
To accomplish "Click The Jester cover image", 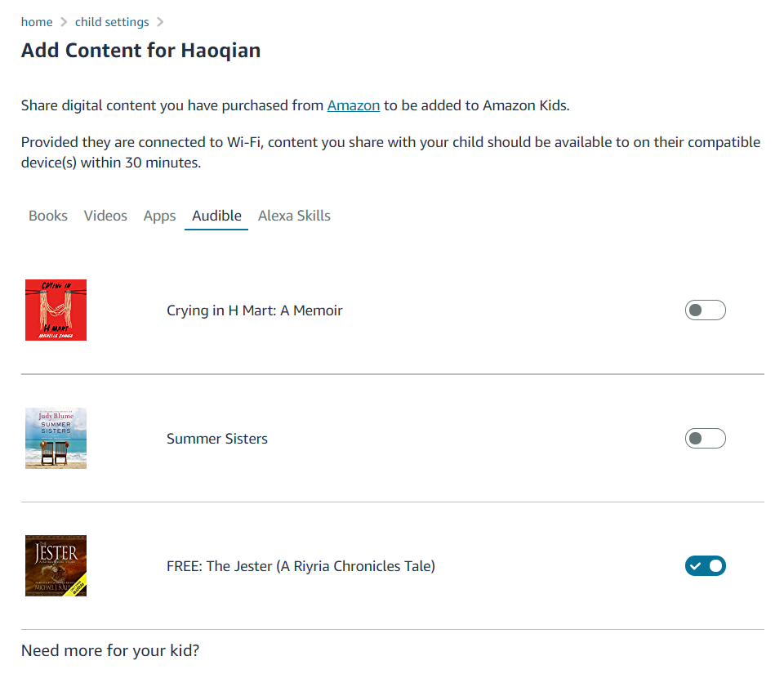I will [x=56, y=565].
